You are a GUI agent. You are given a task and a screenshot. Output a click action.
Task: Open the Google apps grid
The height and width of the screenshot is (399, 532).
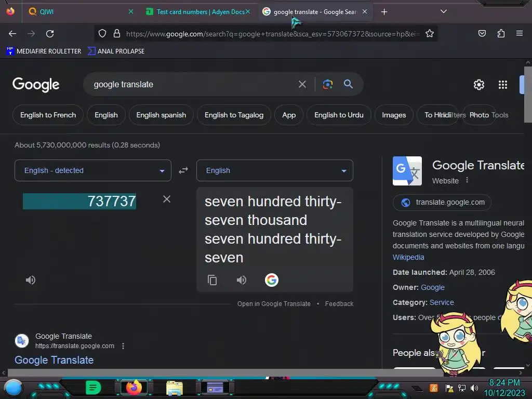(503, 85)
